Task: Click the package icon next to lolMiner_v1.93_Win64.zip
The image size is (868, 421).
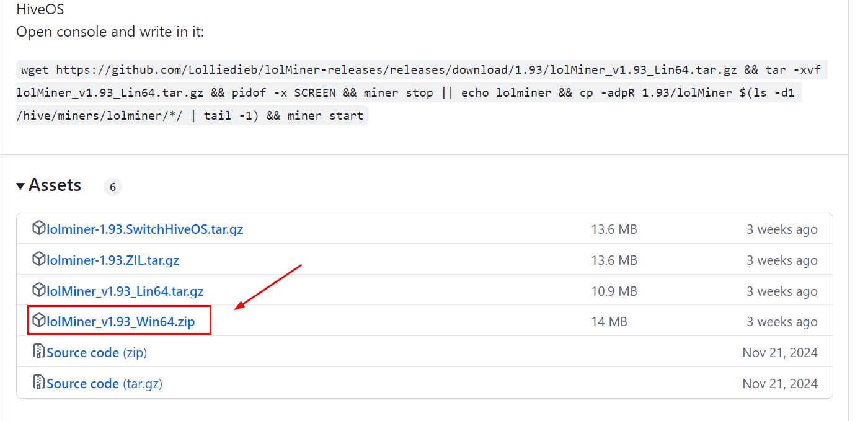Action: coord(39,321)
